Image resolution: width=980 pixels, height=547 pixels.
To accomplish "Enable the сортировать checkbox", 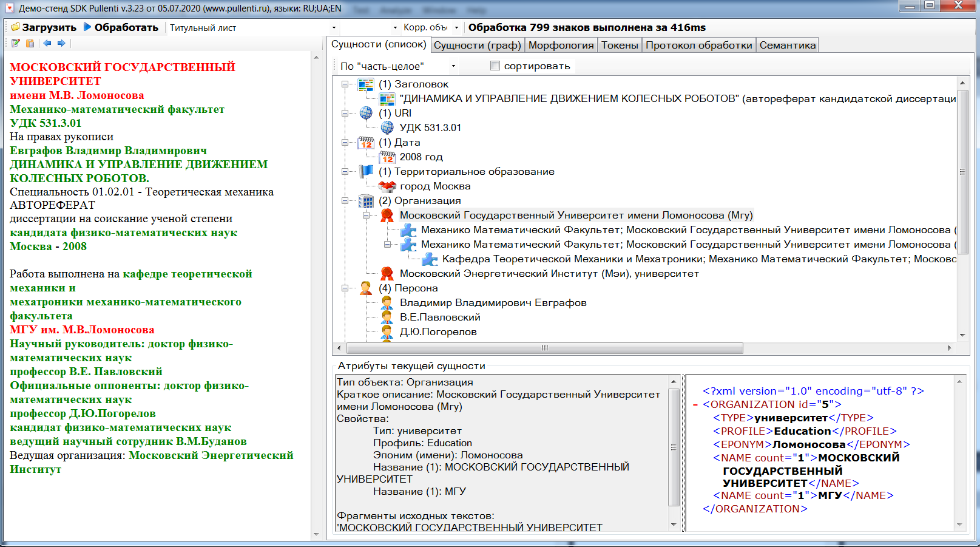I will click(495, 66).
